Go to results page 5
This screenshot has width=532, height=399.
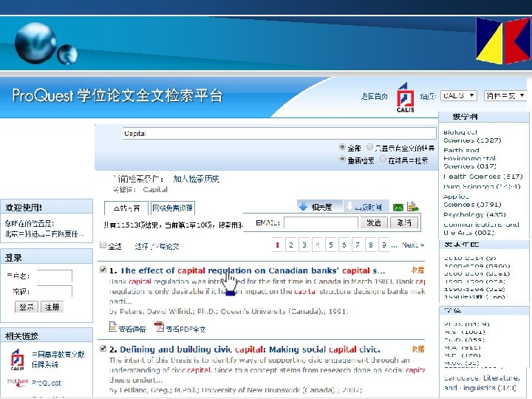pos(331,245)
